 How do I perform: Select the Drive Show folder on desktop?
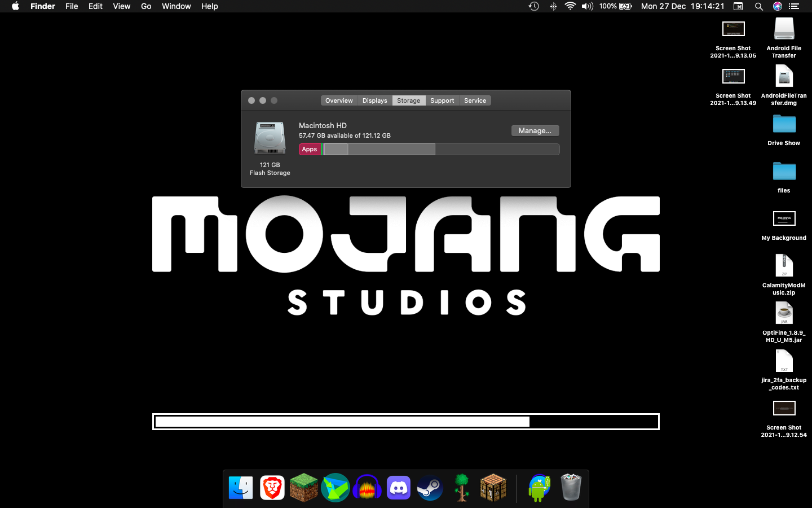click(784, 124)
